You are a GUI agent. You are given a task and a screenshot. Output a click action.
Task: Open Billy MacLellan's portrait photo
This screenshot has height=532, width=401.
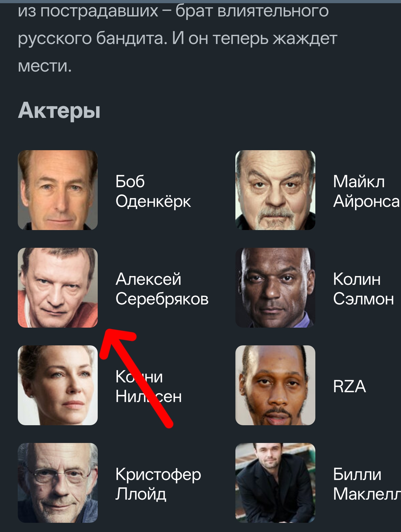tap(275, 483)
